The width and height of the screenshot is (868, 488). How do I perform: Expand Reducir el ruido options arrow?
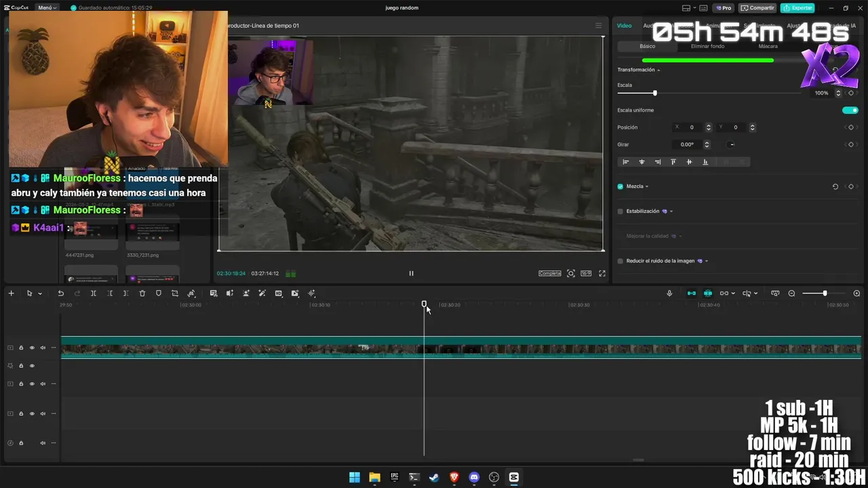707,261
